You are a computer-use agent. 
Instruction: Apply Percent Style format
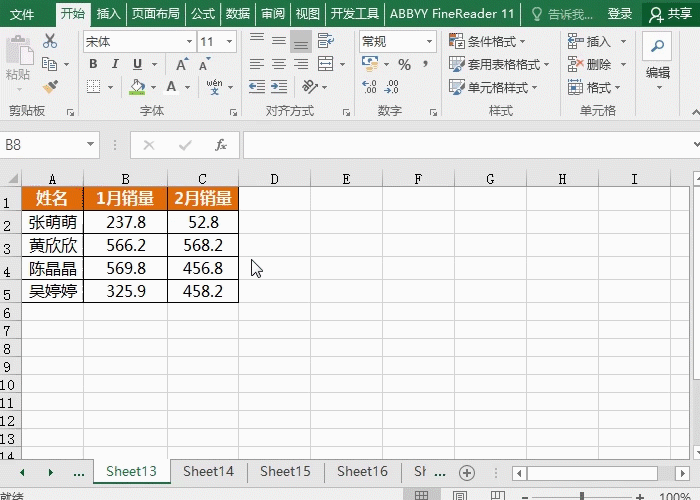(x=404, y=64)
